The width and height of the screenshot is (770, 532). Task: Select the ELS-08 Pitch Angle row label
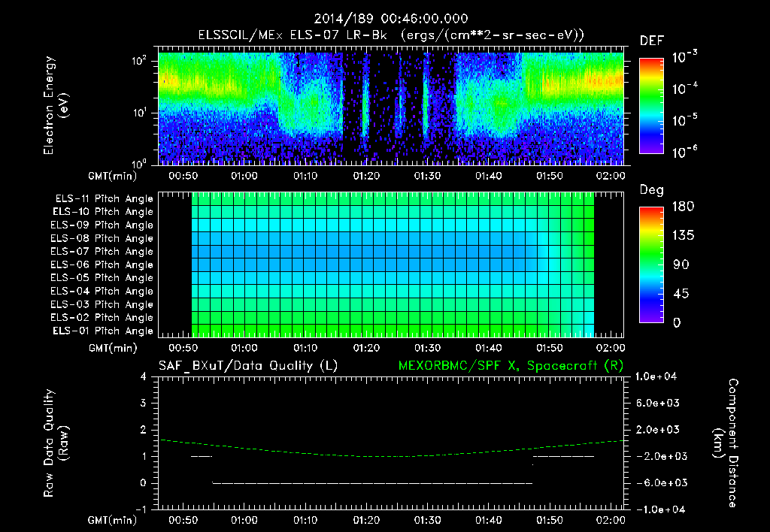(x=102, y=238)
